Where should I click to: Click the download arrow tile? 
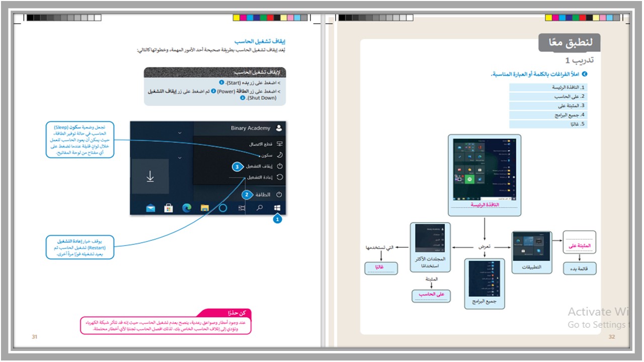point(150,176)
